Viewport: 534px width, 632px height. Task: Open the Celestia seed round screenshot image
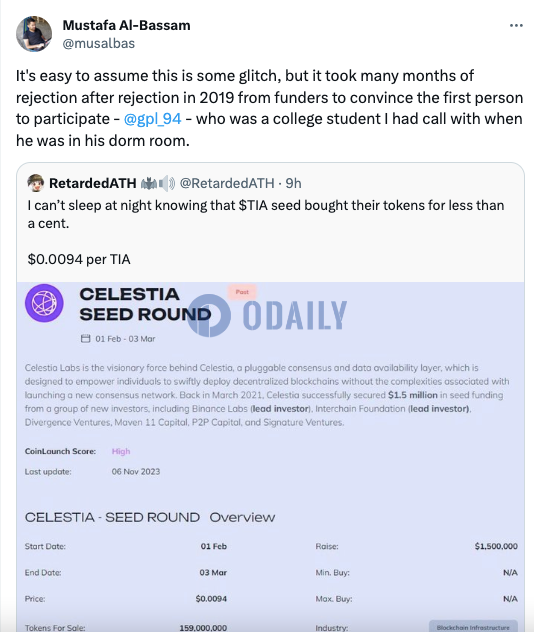point(270,457)
